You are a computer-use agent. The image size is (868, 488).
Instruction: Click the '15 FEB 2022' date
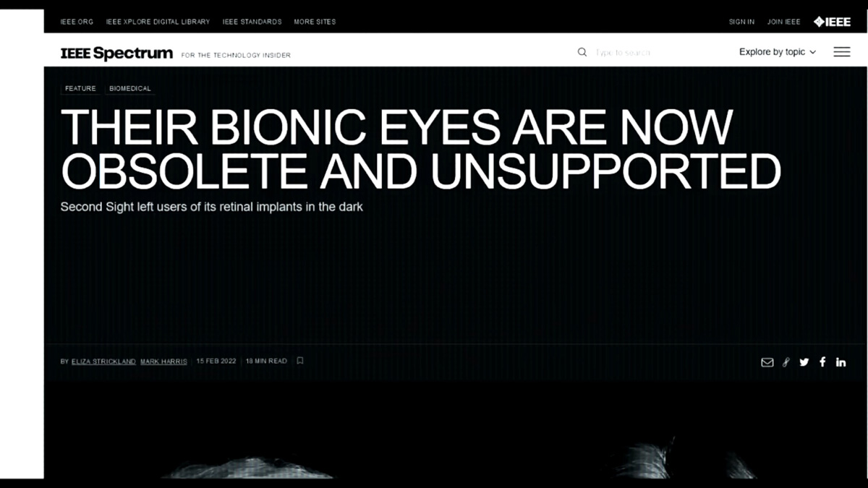[x=216, y=361]
